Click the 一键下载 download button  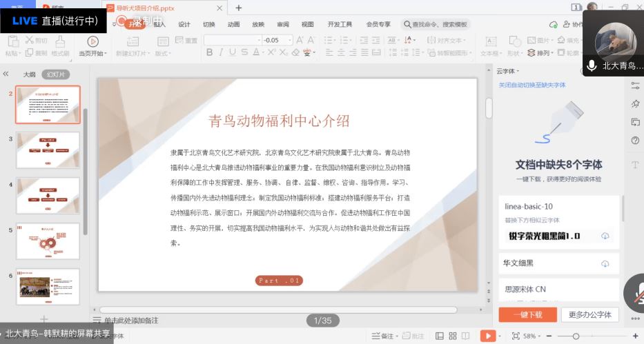click(528, 314)
